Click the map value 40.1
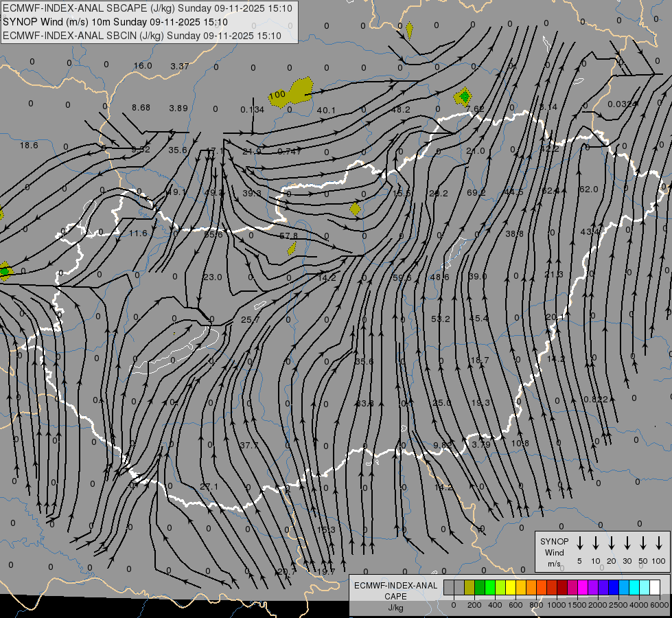Viewport: 672px width, 618px height. coord(326,111)
